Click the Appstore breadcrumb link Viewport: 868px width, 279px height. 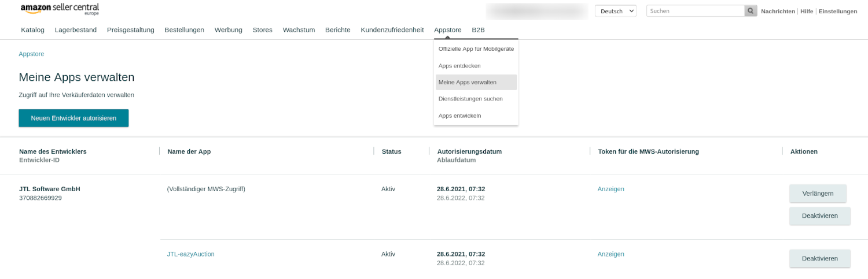pos(31,54)
